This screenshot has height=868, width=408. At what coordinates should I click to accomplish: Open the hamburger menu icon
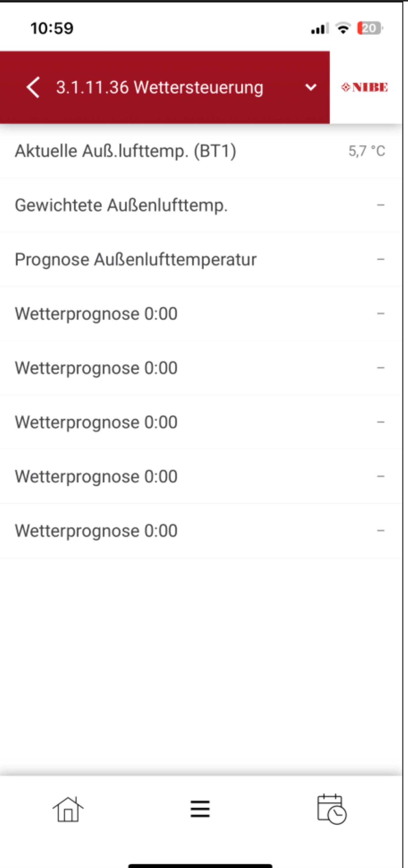[200, 809]
